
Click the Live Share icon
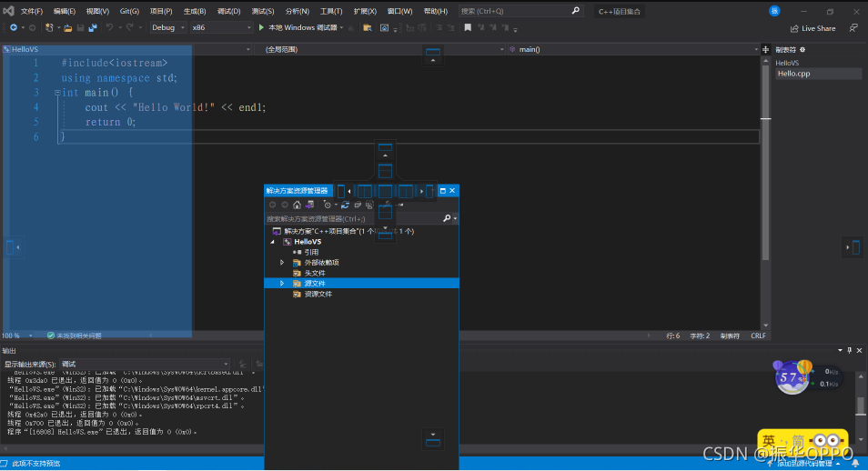[794, 28]
